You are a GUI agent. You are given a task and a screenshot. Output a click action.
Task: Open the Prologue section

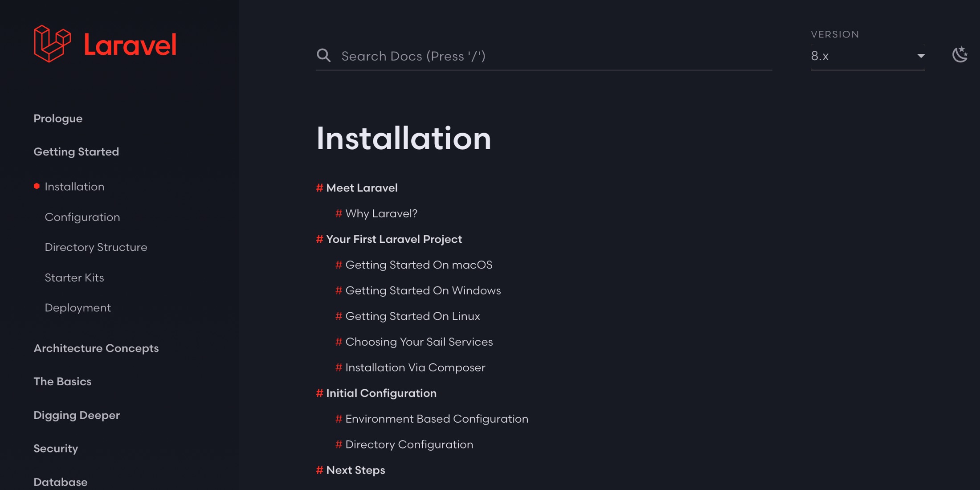58,118
